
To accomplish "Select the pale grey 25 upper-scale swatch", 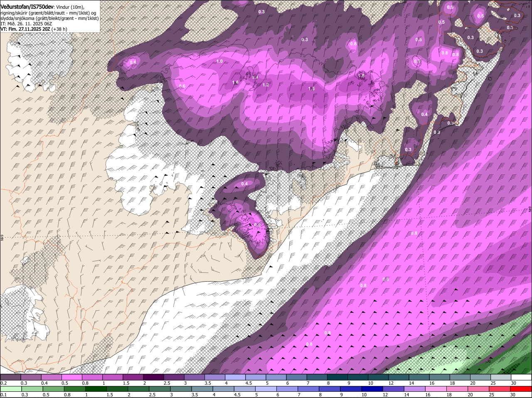I will tap(500, 377).
